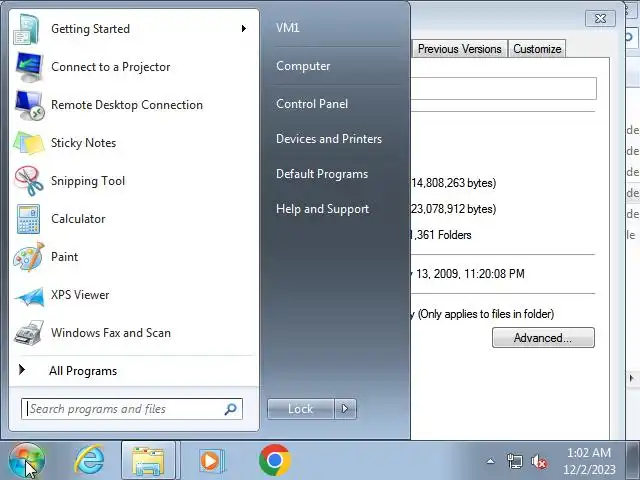Click the muted volume tray icon
This screenshot has height=480, width=640.
pos(539,462)
